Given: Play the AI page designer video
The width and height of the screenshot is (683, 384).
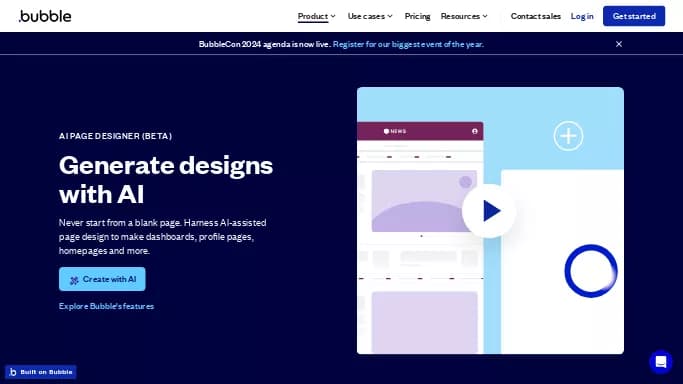Looking at the screenshot, I should (489, 211).
